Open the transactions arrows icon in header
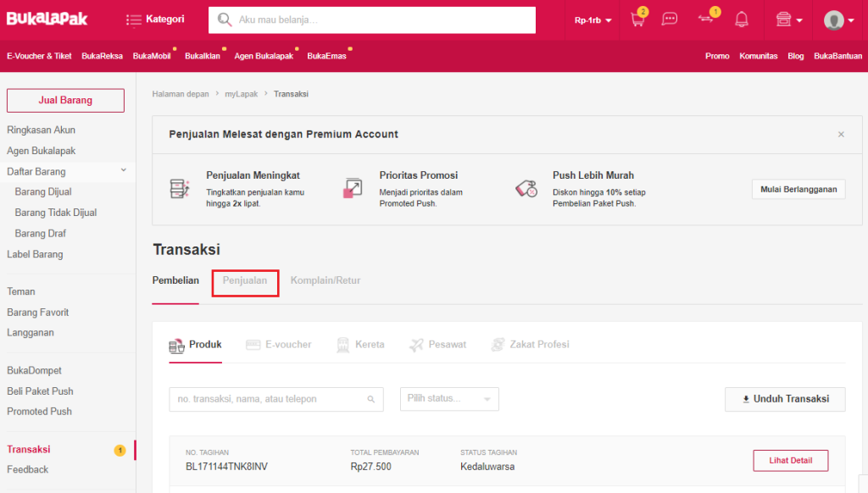The image size is (868, 493). point(706,19)
